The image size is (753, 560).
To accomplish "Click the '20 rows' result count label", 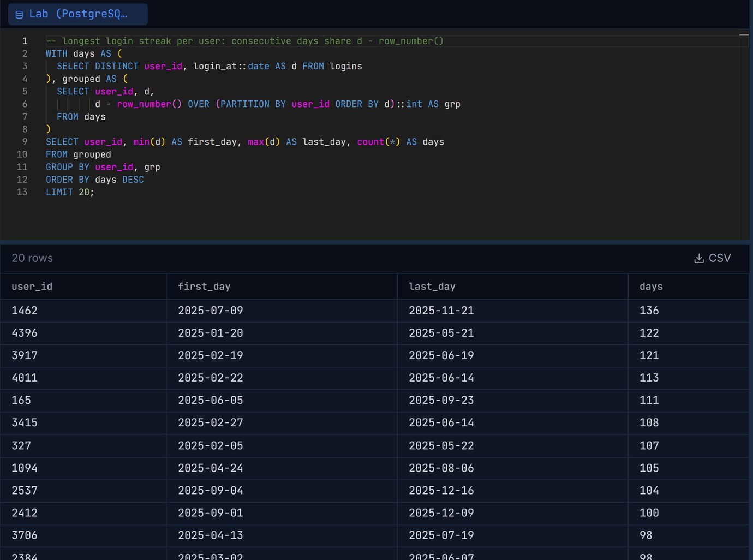I will 32,258.
